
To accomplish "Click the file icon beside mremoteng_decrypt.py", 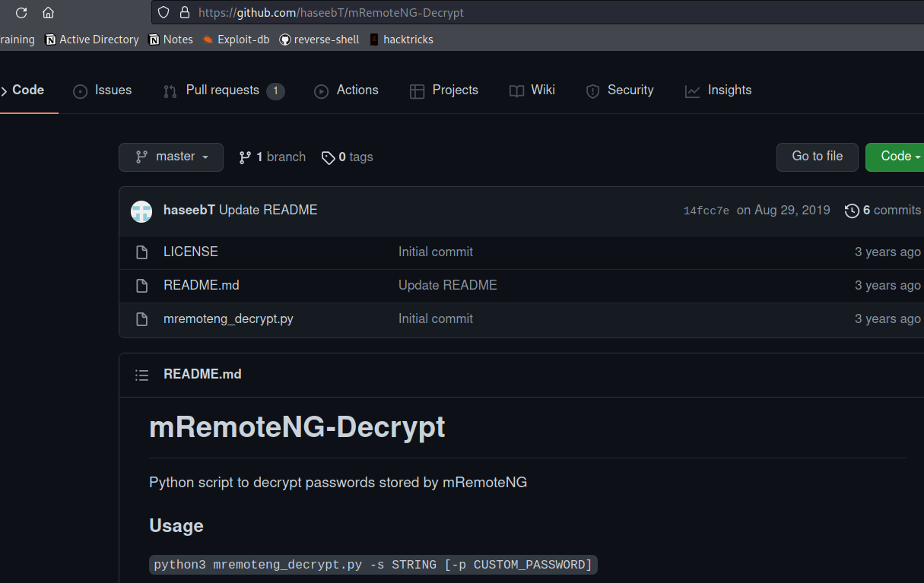I will [141, 319].
